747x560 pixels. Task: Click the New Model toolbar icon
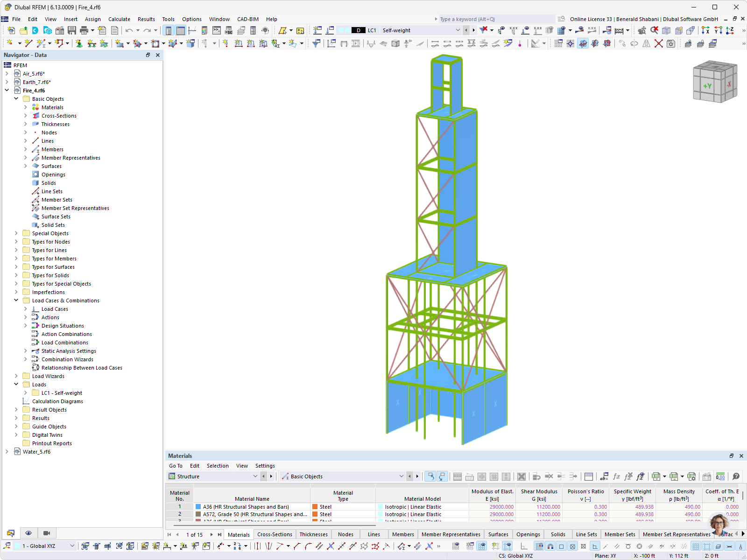[x=11, y=30]
